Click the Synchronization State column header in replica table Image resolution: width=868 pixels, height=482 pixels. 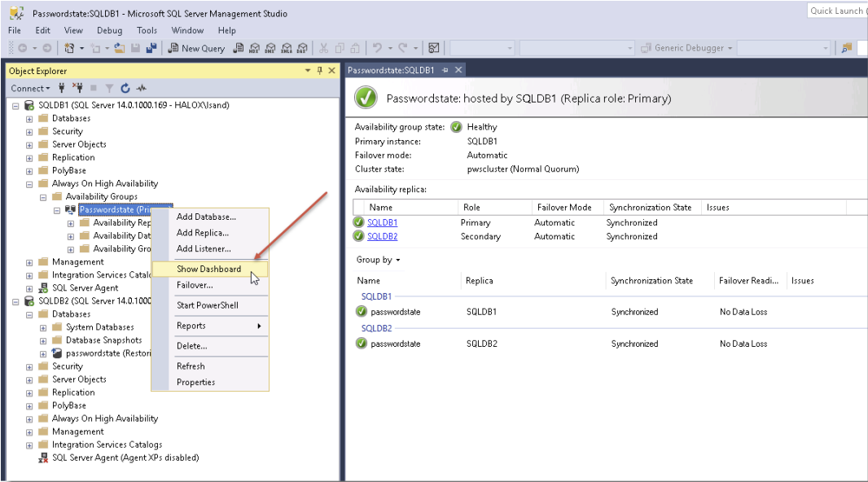tap(651, 208)
